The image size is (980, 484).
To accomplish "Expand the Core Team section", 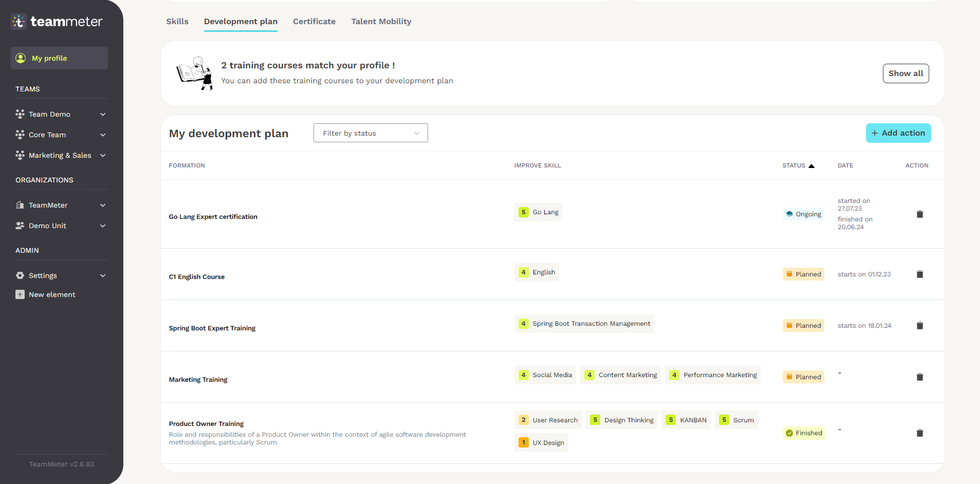I will coord(103,135).
